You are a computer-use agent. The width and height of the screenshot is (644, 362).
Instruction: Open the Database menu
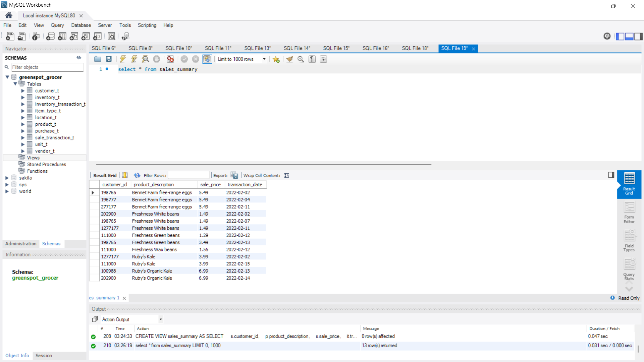tap(81, 25)
